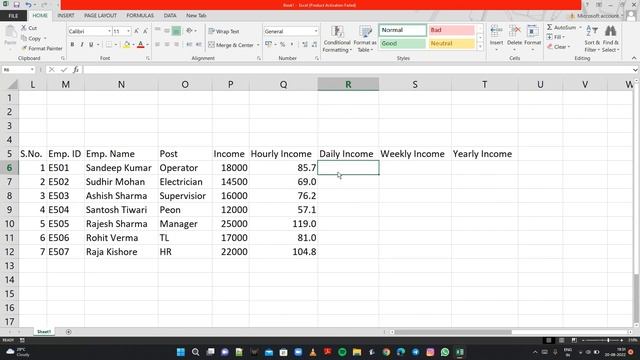The height and width of the screenshot is (360, 640).
Task: Click the Insert Function fx icon
Action: (76, 70)
